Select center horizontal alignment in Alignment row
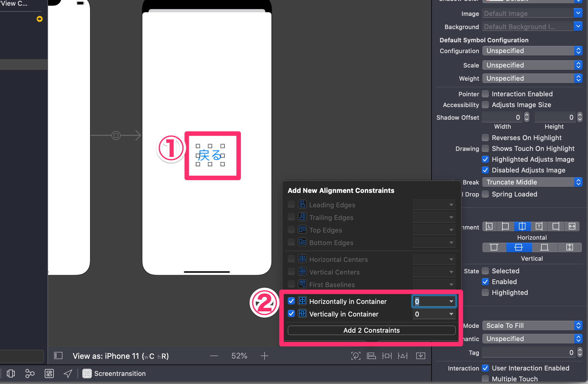 click(x=522, y=226)
